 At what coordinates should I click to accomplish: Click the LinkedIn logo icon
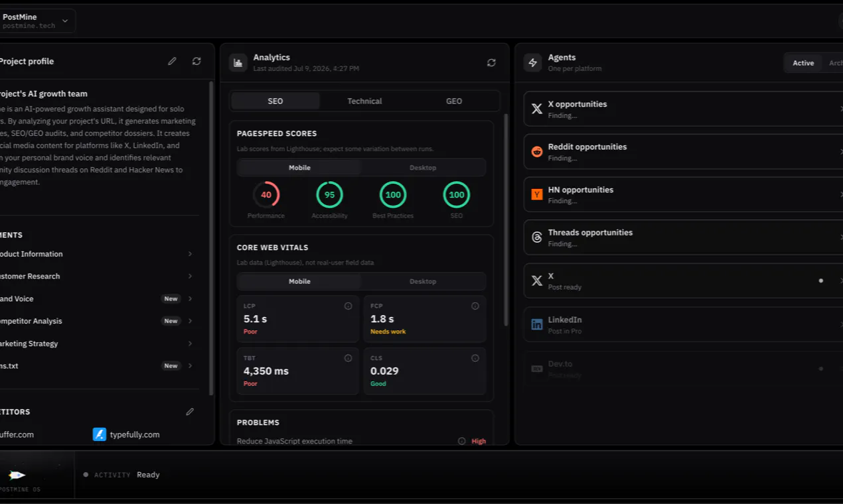[537, 324]
